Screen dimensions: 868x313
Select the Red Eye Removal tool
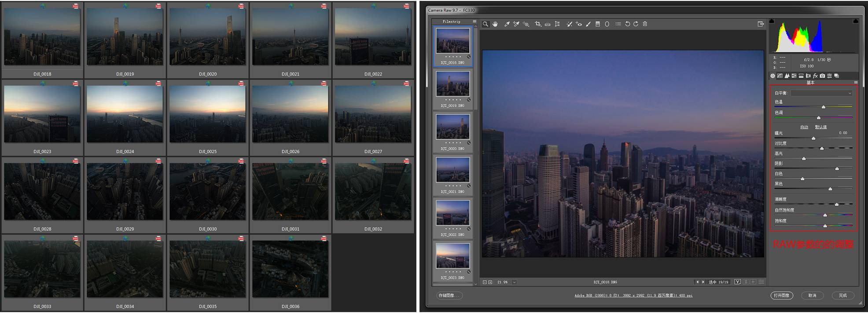pyautogui.click(x=579, y=24)
